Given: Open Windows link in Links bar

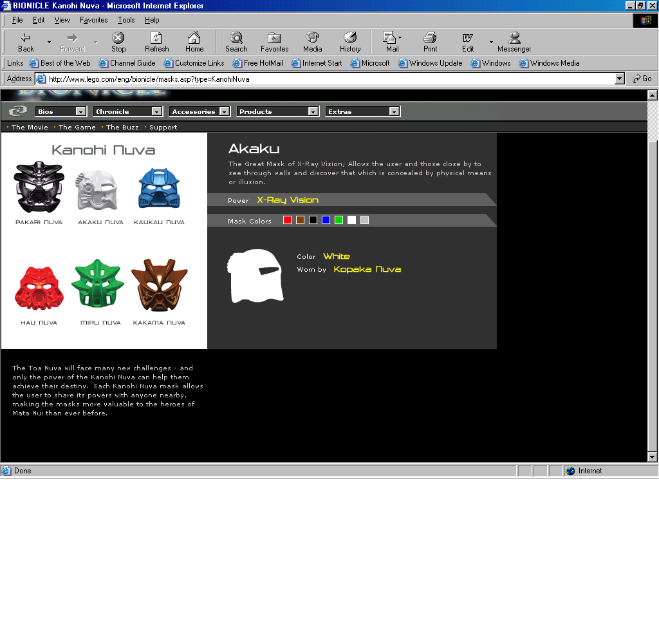Looking at the screenshot, I should pos(491,63).
